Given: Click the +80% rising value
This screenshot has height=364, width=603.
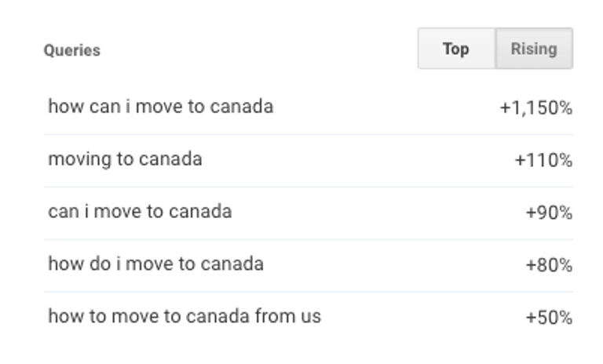Looking at the screenshot, I should tap(548, 266).
